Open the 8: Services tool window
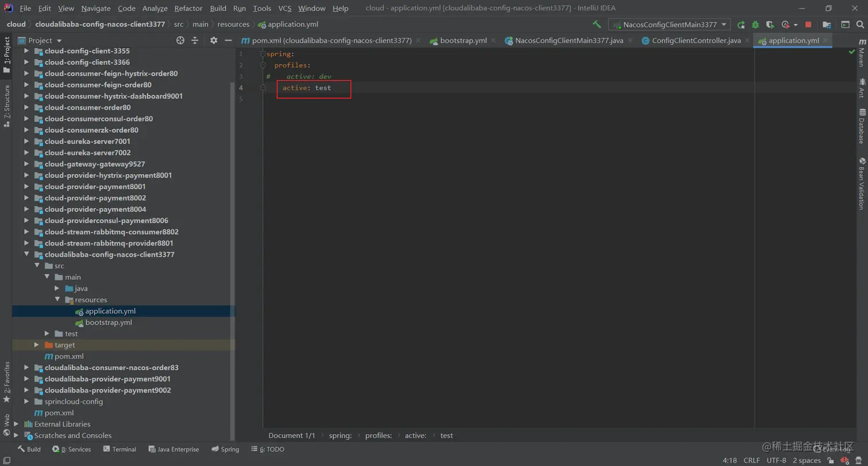This screenshot has height=466, width=868. [x=71, y=449]
